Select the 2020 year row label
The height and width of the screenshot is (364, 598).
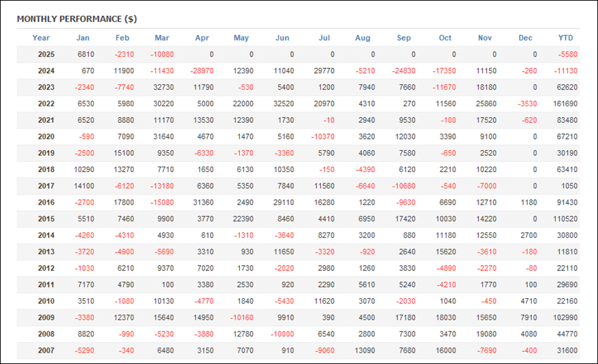coord(46,136)
